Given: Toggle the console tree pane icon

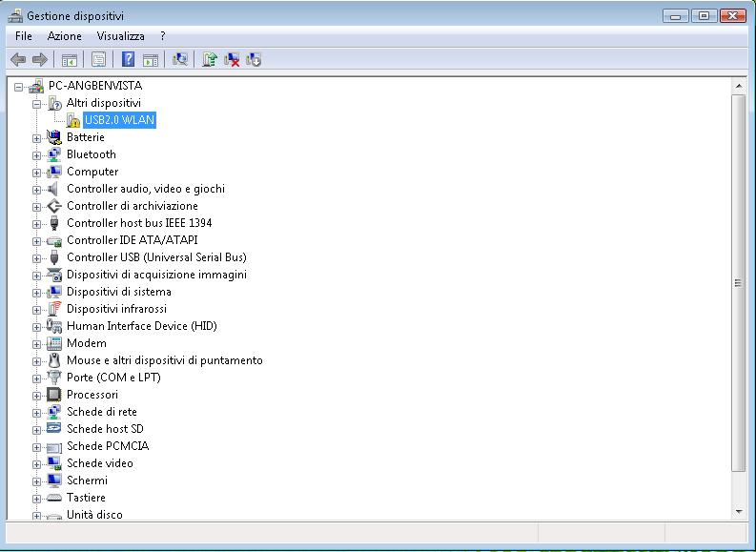Looking at the screenshot, I should pyautogui.click(x=70, y=60).
